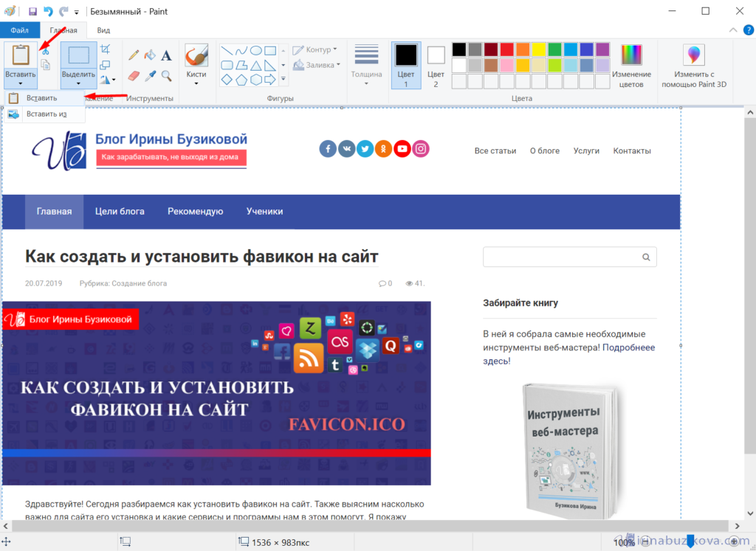Click the Magnifier tool

pos(167,75)
